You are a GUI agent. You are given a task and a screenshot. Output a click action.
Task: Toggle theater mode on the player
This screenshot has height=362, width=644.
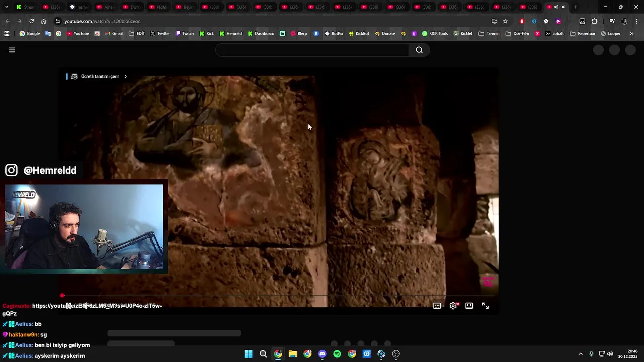click(469, 306)
